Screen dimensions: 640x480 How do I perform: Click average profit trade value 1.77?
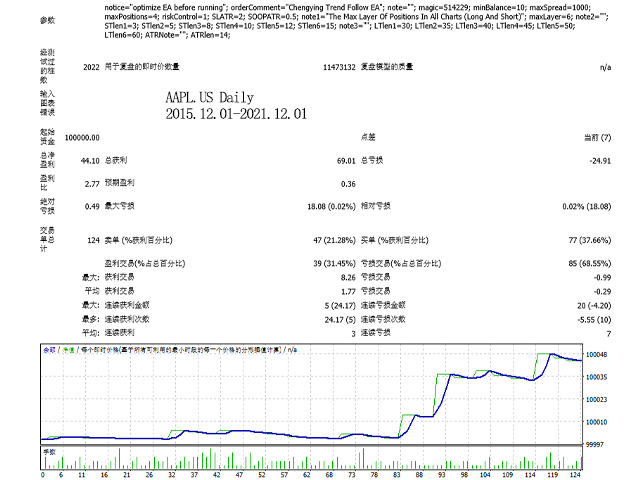point(348,291)
